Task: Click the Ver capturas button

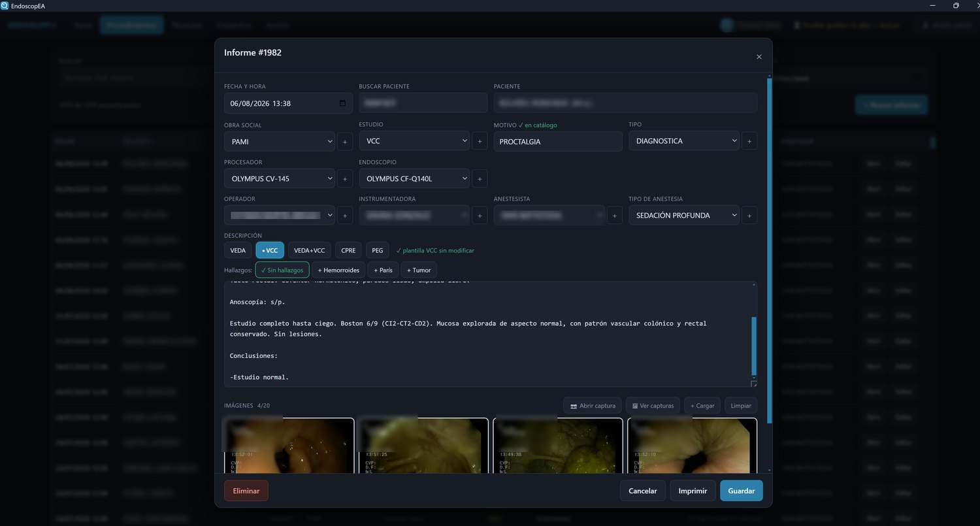Action: click(x=653, y=406)
